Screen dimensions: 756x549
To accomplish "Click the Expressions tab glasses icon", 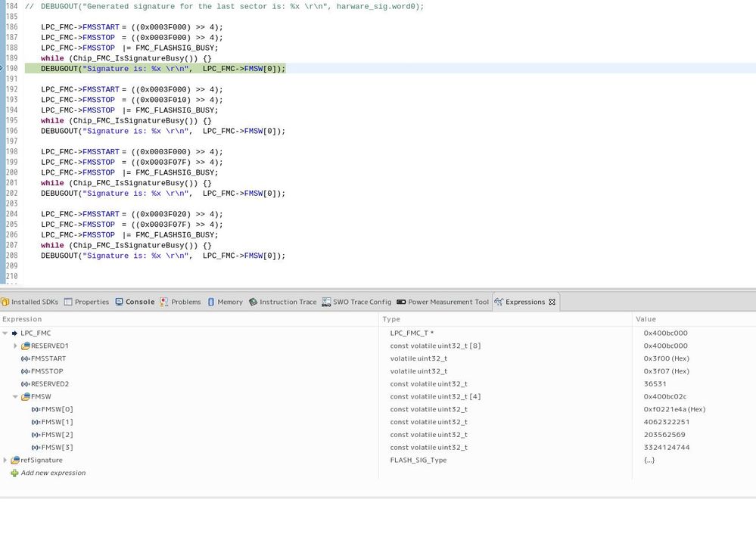I will click(x=499, y=302).
